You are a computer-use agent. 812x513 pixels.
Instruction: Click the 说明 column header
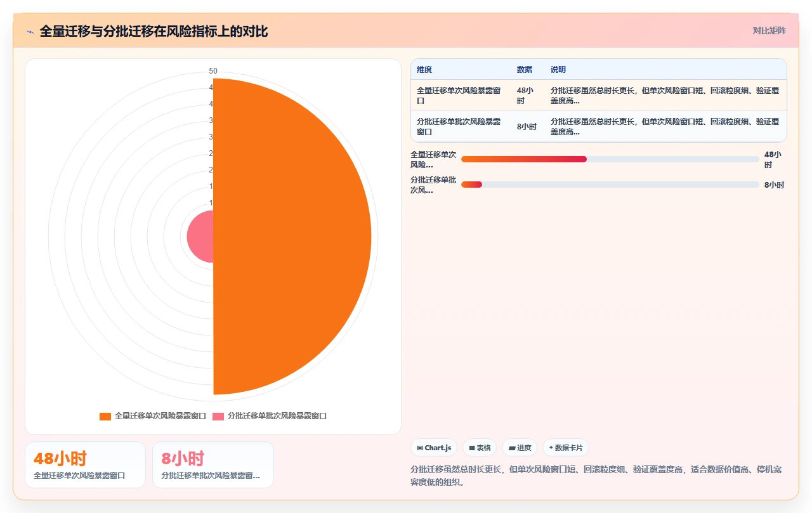(558, 70)
